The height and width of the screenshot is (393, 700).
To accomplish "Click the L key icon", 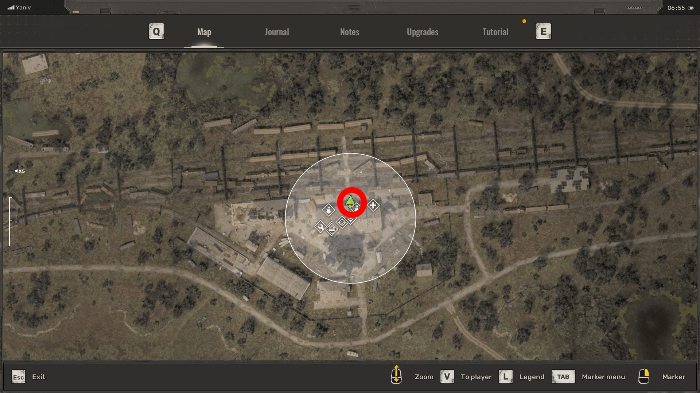I will pyautogui.click(x=506, y=376).
